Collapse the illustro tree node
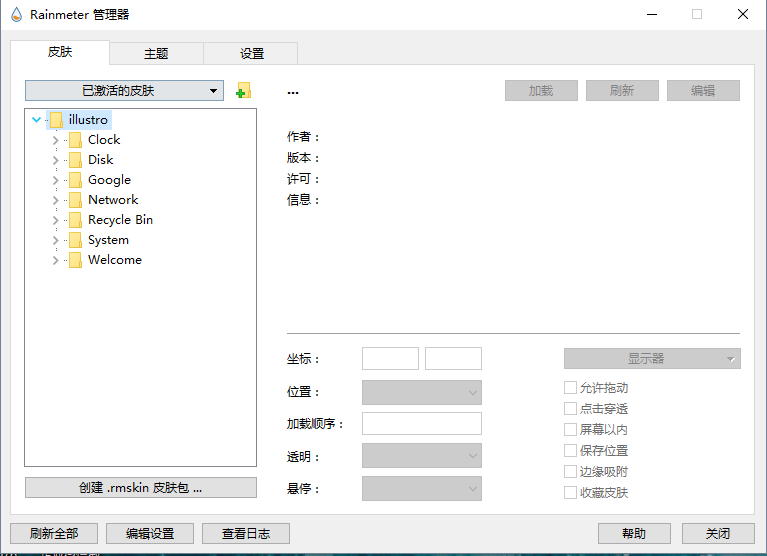Screen dimensions: 767x556 coord(36,119)
